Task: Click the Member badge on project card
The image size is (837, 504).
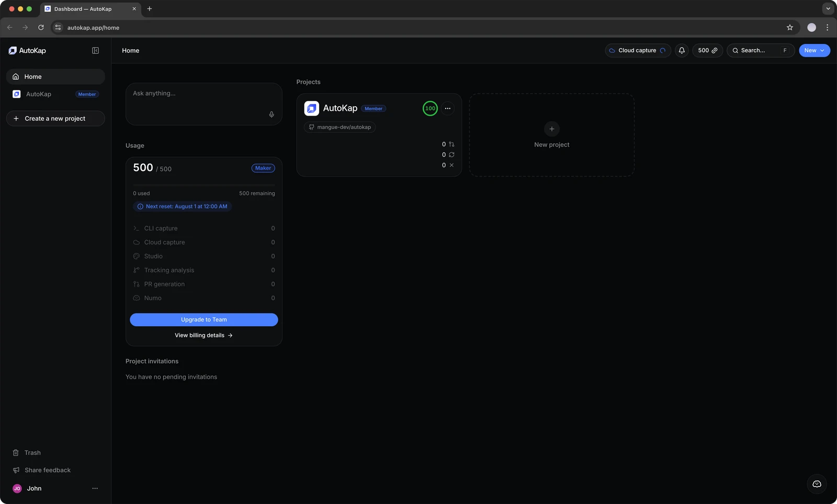Action: (374, 109)
